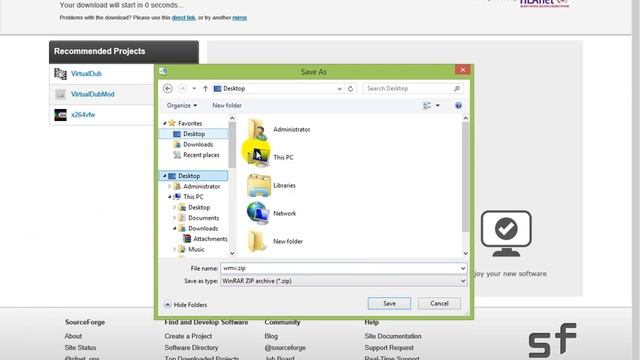This screenshot has height=360, width=640.
Task: Open Create a Project footer link
Action: 188,336
